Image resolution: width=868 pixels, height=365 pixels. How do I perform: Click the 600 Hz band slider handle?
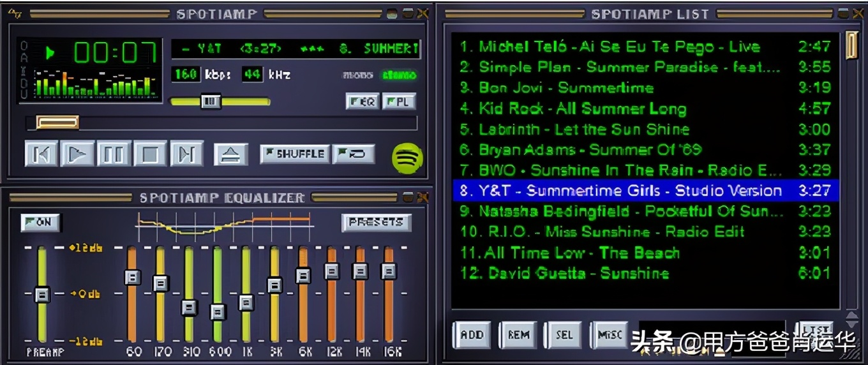click(x=218, y=312)
